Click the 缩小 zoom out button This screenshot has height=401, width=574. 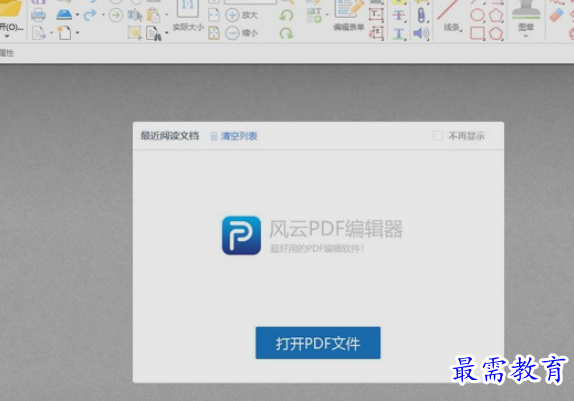(241, 33)
